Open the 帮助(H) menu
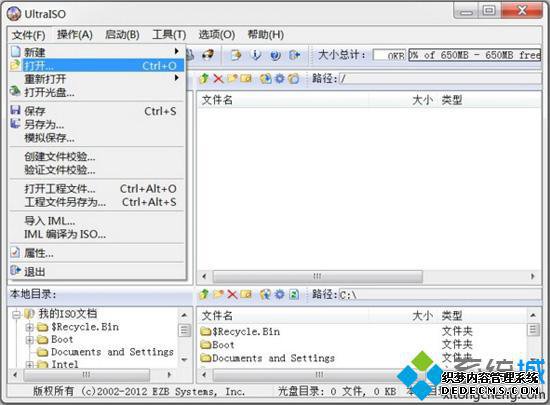The height and width of the screenshot is (405, 550). [266, 35]
